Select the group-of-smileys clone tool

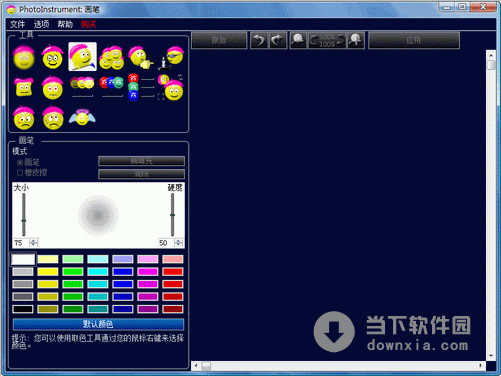pyautogui.click(x=112, y=58)
